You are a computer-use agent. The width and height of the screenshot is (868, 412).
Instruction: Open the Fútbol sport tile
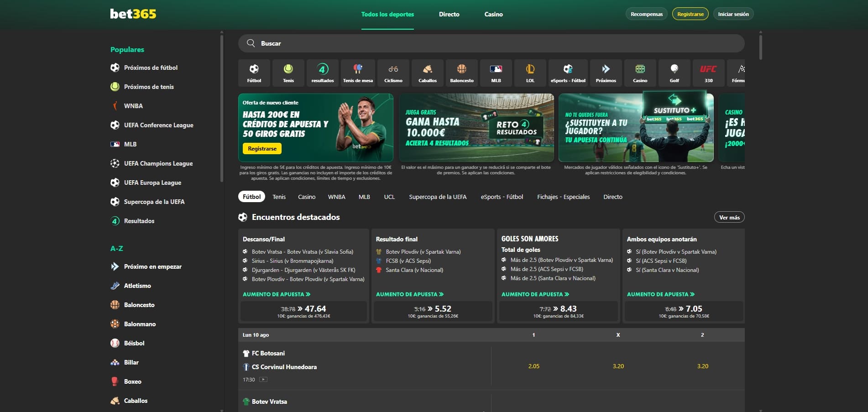[x=254, y=73]
